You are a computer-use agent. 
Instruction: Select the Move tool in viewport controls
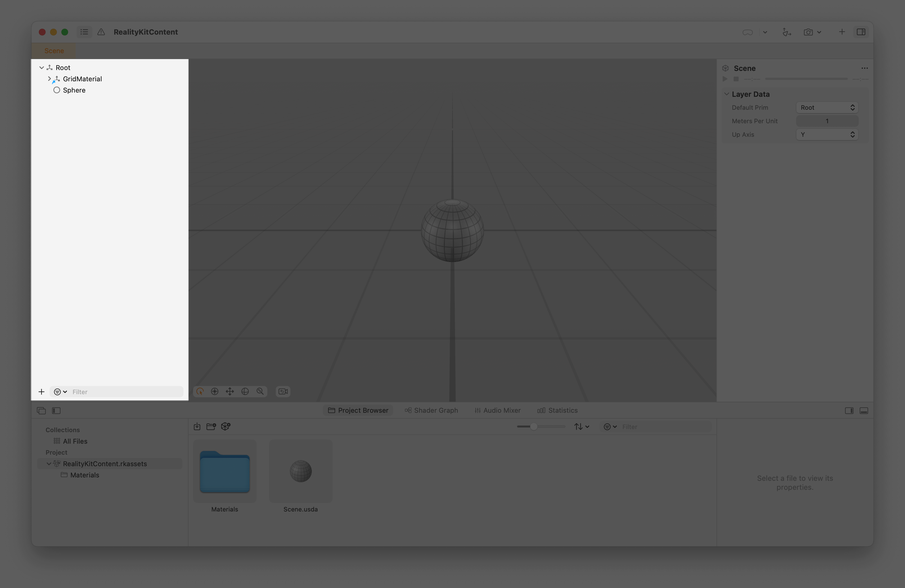click(230, 391)
